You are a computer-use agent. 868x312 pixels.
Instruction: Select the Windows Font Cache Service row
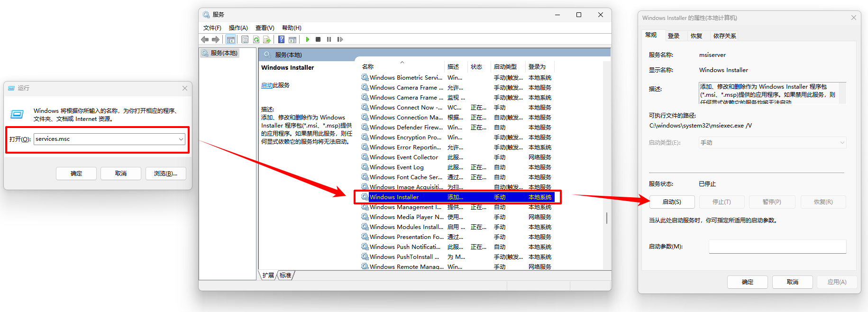tap(457, 177)
